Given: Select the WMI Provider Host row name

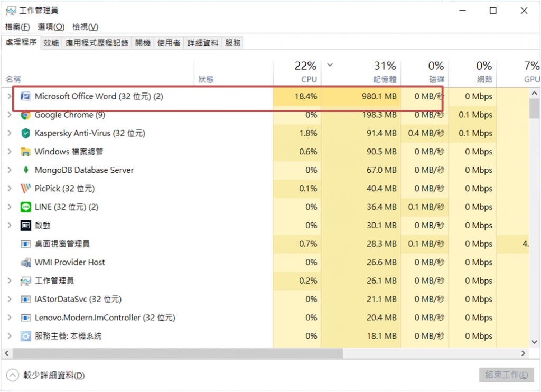Looking at the screenshot, I should pos(70,262).
